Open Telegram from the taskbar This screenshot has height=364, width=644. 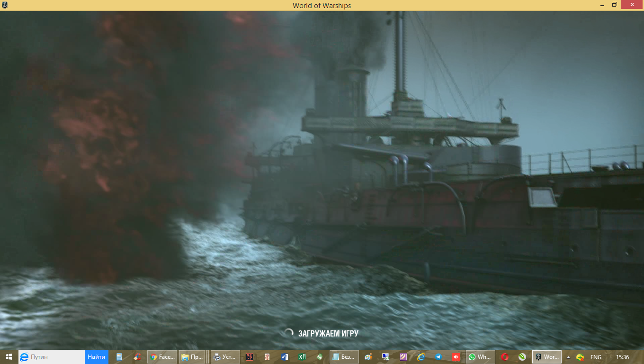pyautogui.click(x=438, y=357)
